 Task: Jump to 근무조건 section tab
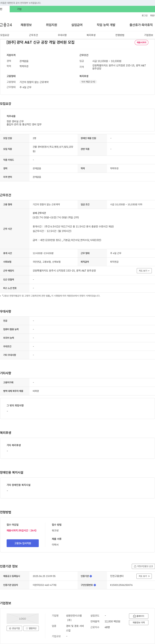[x=33, y=35]
